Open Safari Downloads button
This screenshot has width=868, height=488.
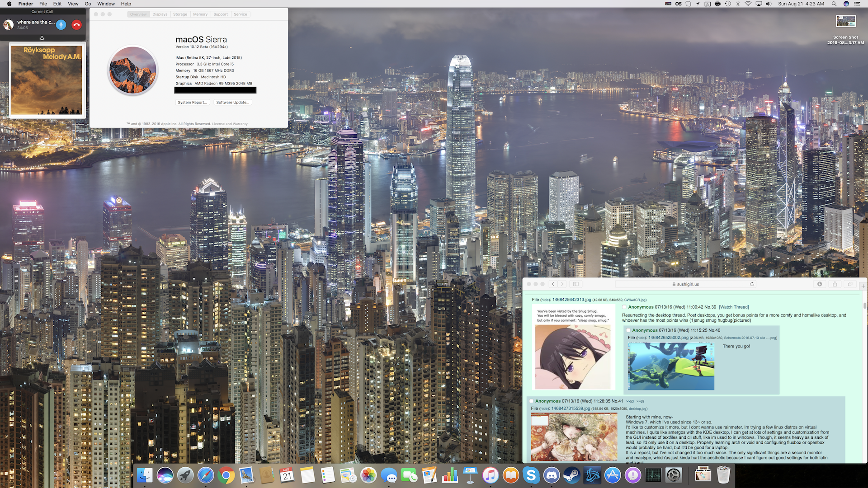(820, 284)
